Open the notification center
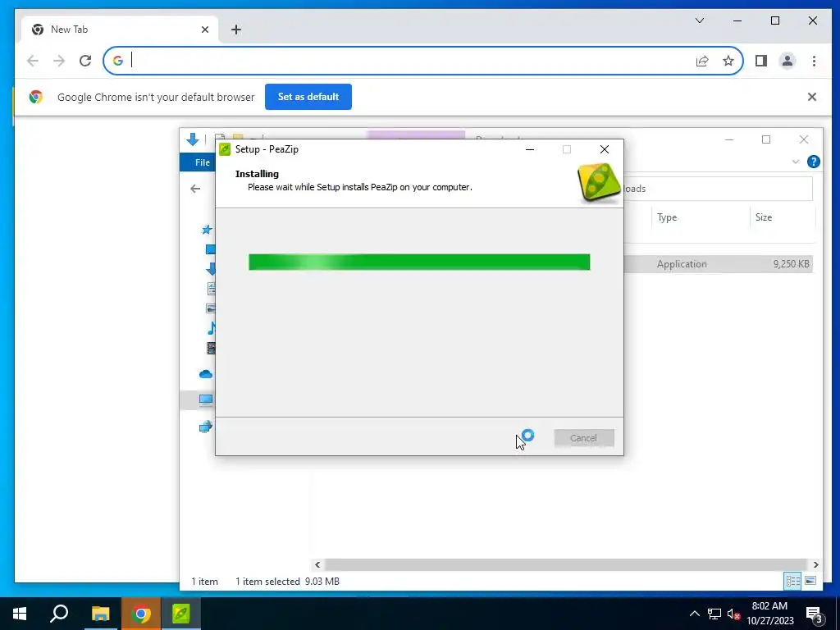The height and width of the screenshot is (630, 840). (814, 614)
